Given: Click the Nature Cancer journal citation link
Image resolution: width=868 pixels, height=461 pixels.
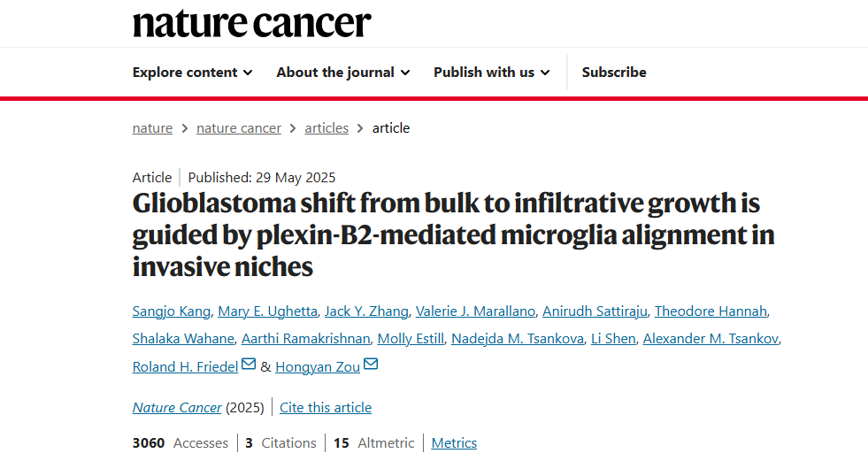Looking at the screenshot, I should click(x=177, y=408).
